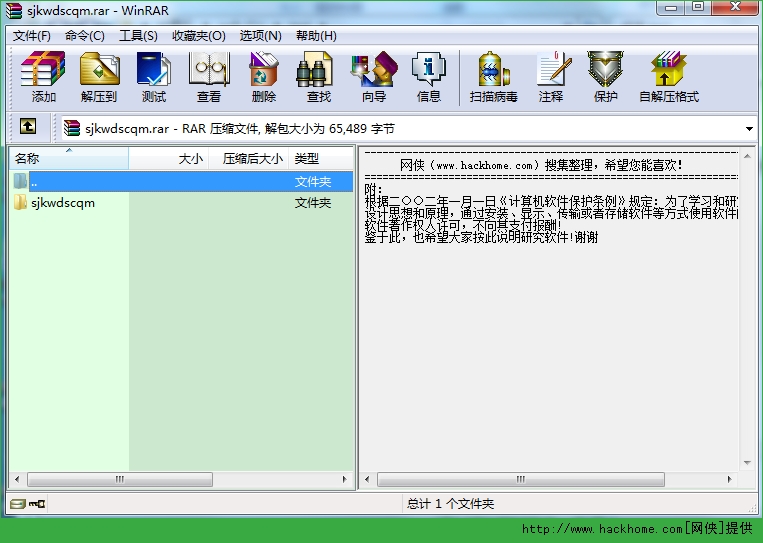This screenshot has height=543, width=763.
Task: Sort by Packed Size (压缩后大小) header
Action: point(249,159)
